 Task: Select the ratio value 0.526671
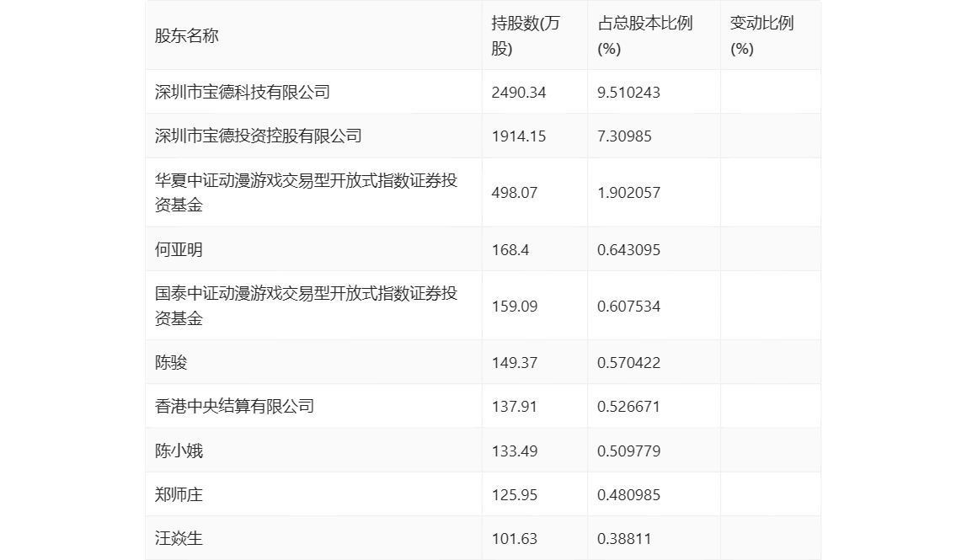(x=628, y=407)
